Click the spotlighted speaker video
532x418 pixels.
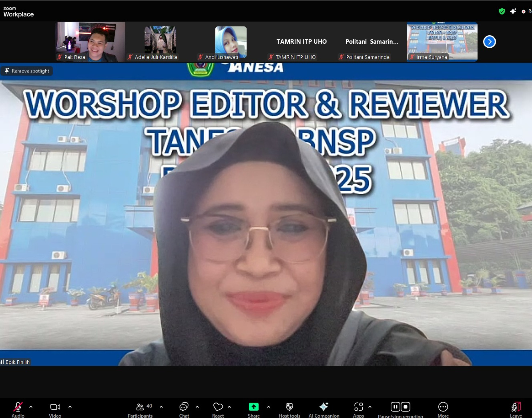pos(266,214)
